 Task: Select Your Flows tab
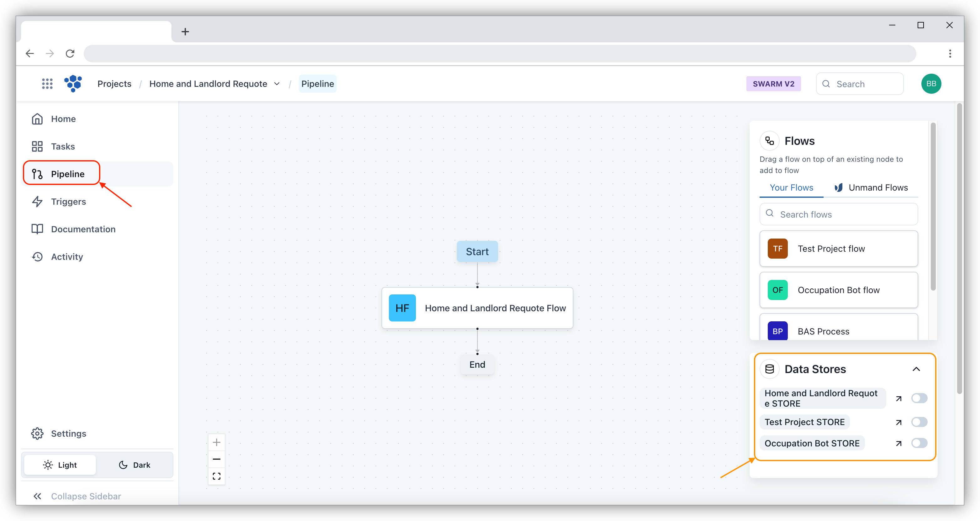coord(791,187)
